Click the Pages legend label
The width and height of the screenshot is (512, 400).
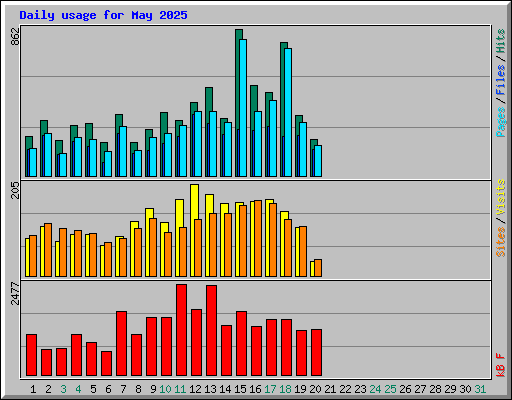tap(500, 122)
